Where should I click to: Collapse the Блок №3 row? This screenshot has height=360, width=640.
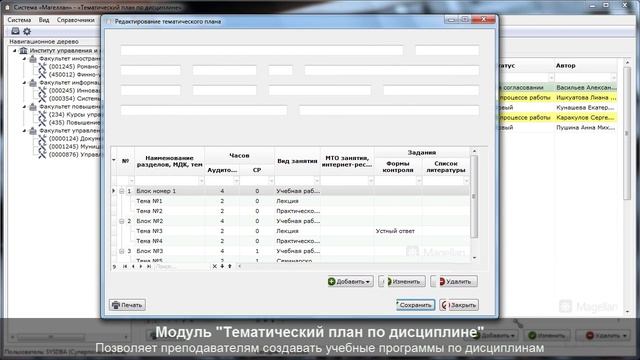pyautogui.click(x=122, y=251)
